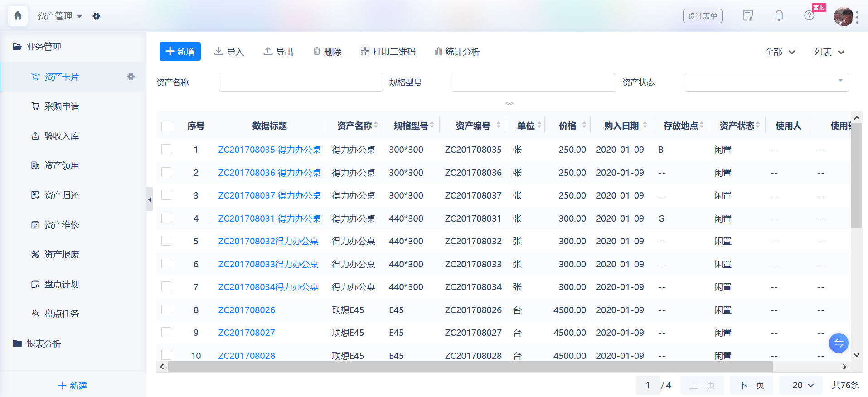Open the form document icon in header
The image size is (868, 397).
click(748, 16)
